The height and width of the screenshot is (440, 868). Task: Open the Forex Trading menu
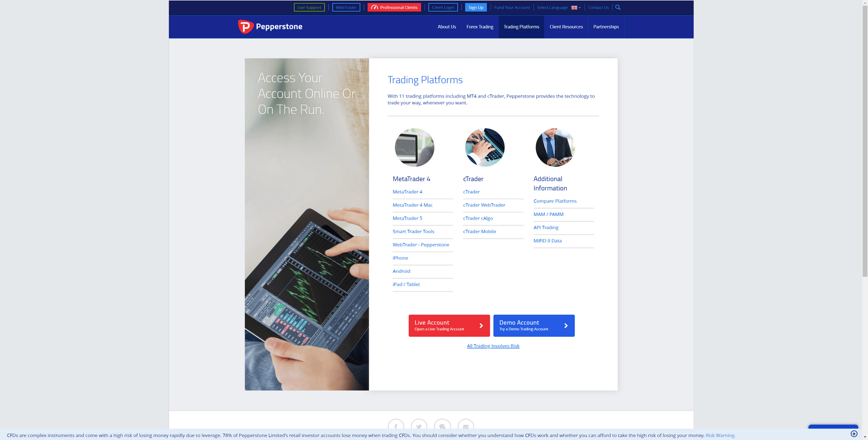tap(480, 27)
